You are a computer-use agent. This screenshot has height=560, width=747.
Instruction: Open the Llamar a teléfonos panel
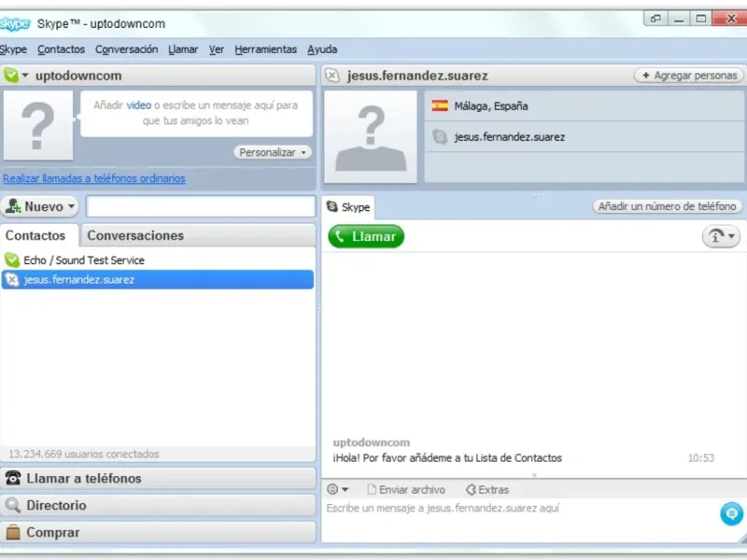[x=158, y=478]
